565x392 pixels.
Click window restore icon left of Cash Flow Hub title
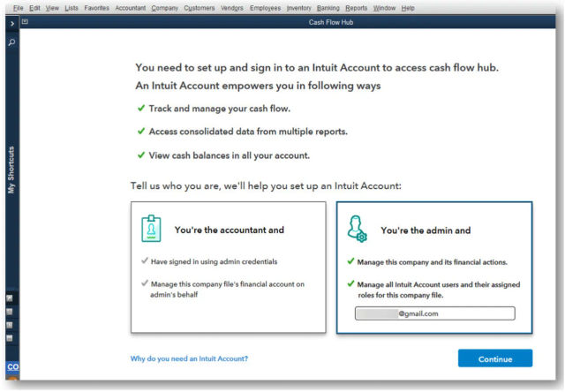point(25,21)
